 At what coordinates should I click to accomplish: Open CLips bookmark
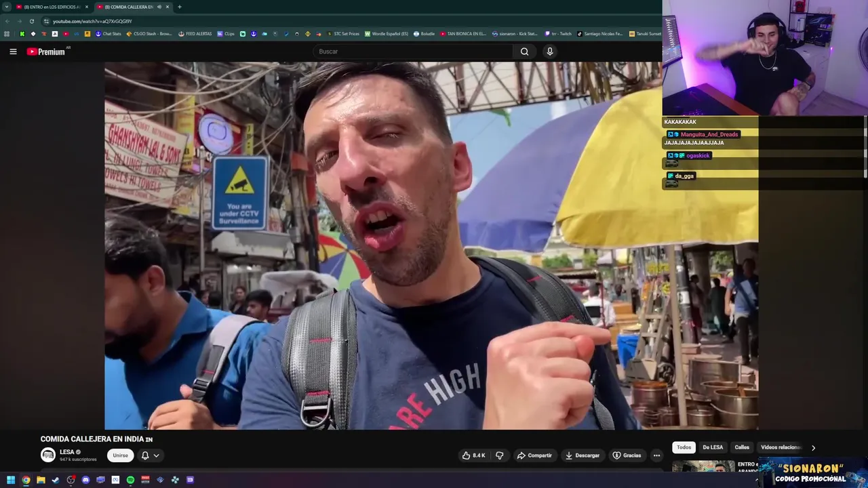tap(226, 34)
